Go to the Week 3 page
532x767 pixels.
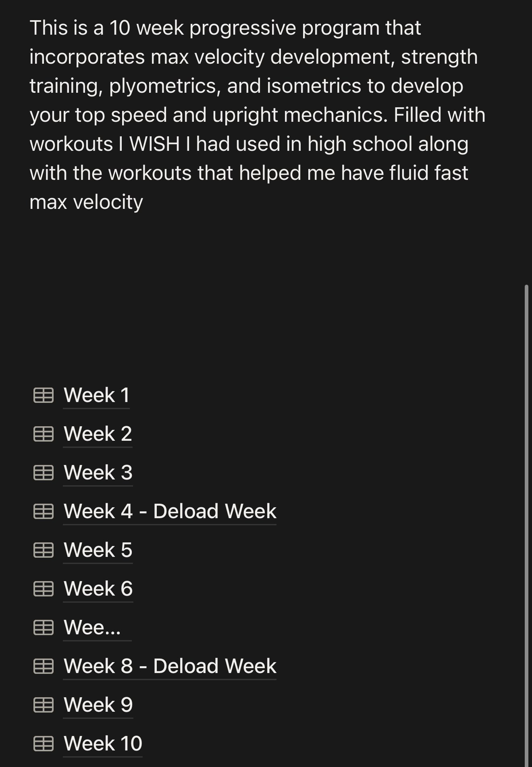tap(98, 473)
